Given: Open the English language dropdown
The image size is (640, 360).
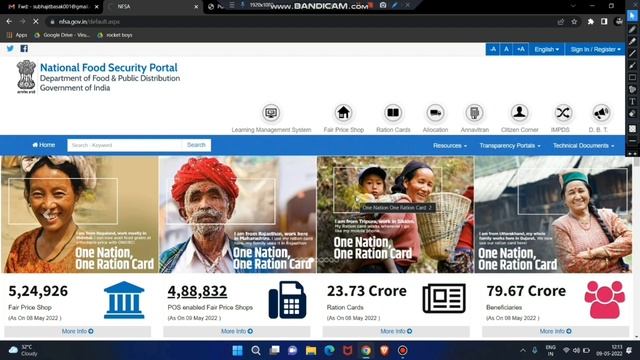Looking at the screenshot, I should (547, 49).
